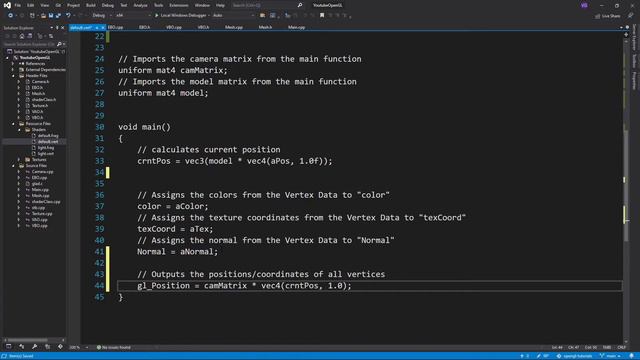Click the editor vertical scrollbar thumb
Screen dimensions: 640x360
coord(626,186)
